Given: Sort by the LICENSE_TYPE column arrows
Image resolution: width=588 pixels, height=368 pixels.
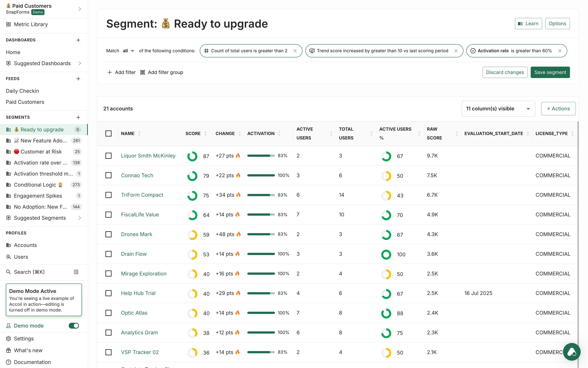Looking at the screenshot, I should click(572, 133).
